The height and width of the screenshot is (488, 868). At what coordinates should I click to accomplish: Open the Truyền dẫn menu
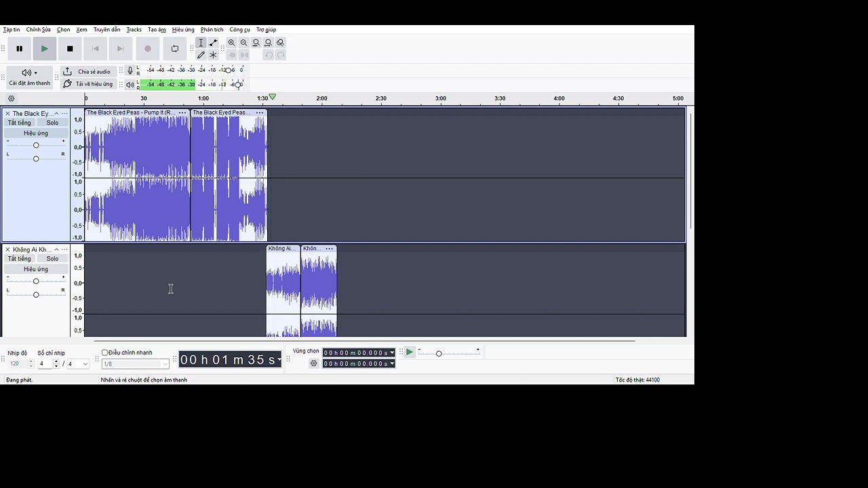[106, 30]
